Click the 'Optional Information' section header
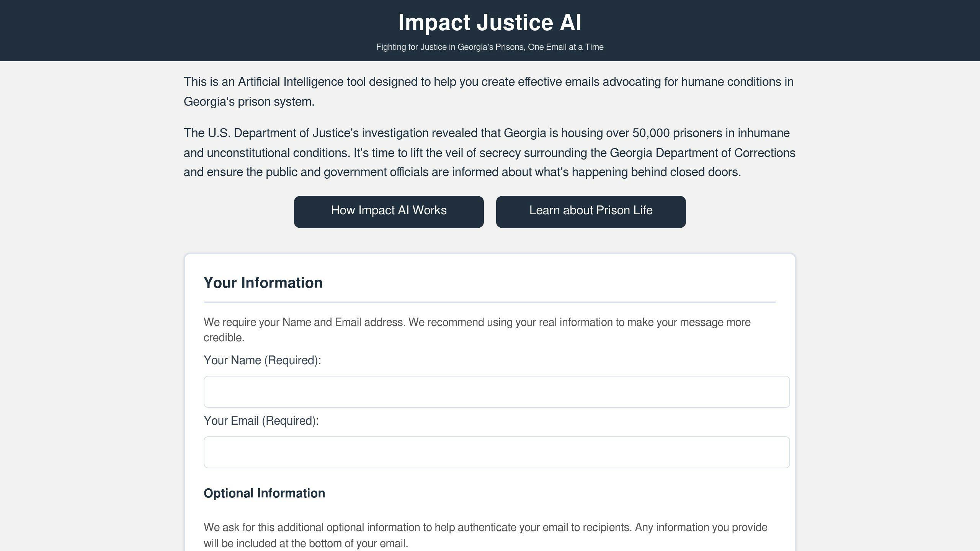The height and width of the screenshot is (551, 980). click(x=264, y=492)
